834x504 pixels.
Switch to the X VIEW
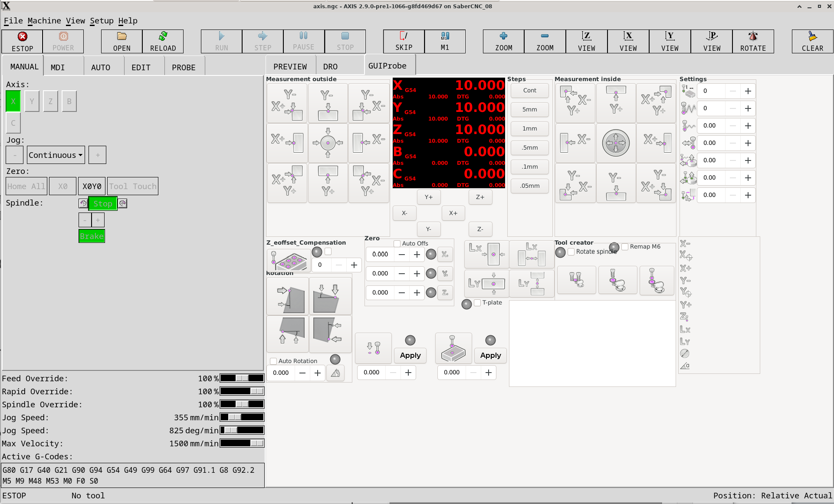(x=628, y=42)
